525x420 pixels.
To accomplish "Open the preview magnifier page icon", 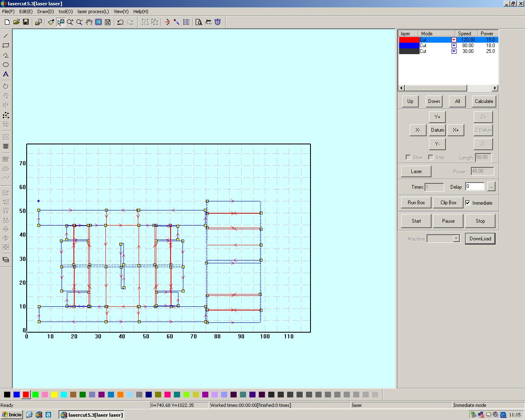I will pyautogui.click(x=199, y=22).
